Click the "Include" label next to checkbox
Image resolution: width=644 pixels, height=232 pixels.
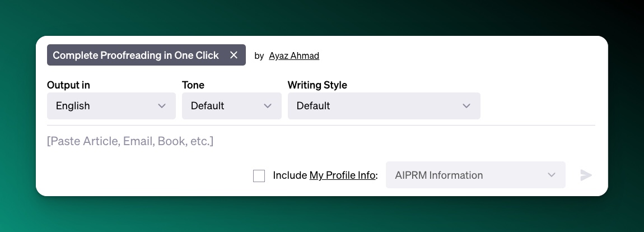click(290, 175)
